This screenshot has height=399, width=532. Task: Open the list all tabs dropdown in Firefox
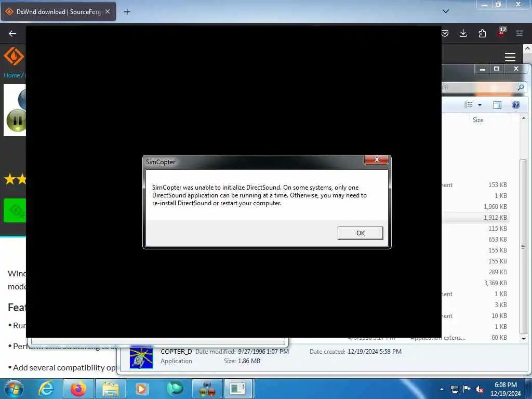445,11
